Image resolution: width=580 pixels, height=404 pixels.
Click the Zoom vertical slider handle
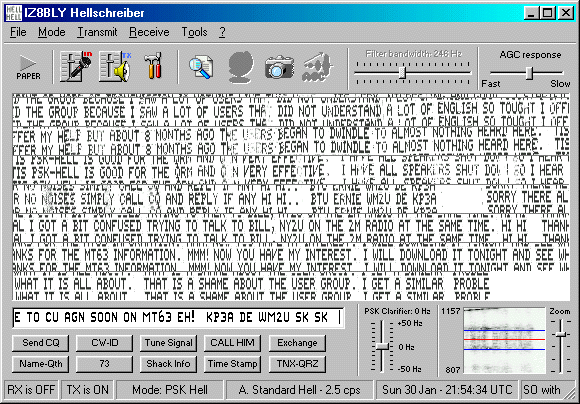pos(562,334)
